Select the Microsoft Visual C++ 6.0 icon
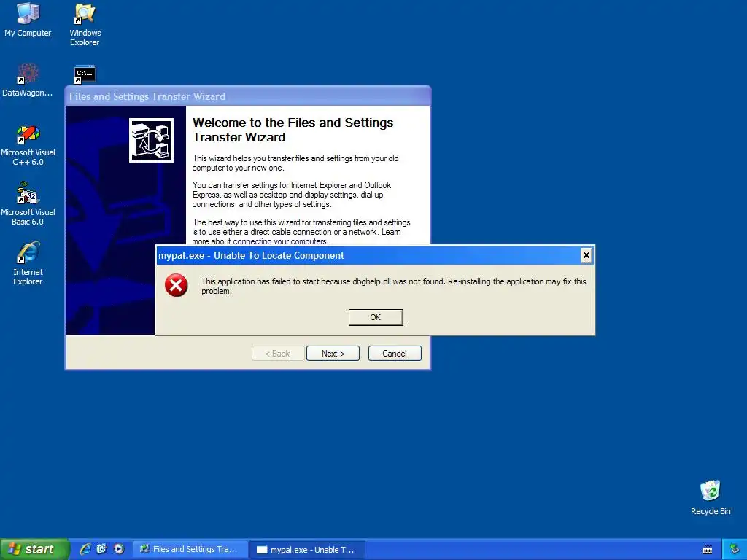 [28, 145]
